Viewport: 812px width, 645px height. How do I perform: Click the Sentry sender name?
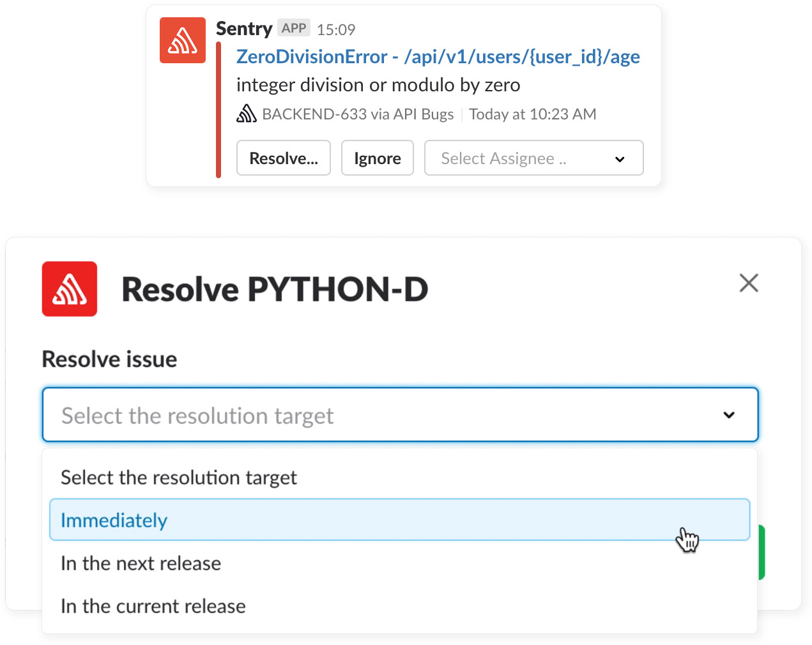244,29
